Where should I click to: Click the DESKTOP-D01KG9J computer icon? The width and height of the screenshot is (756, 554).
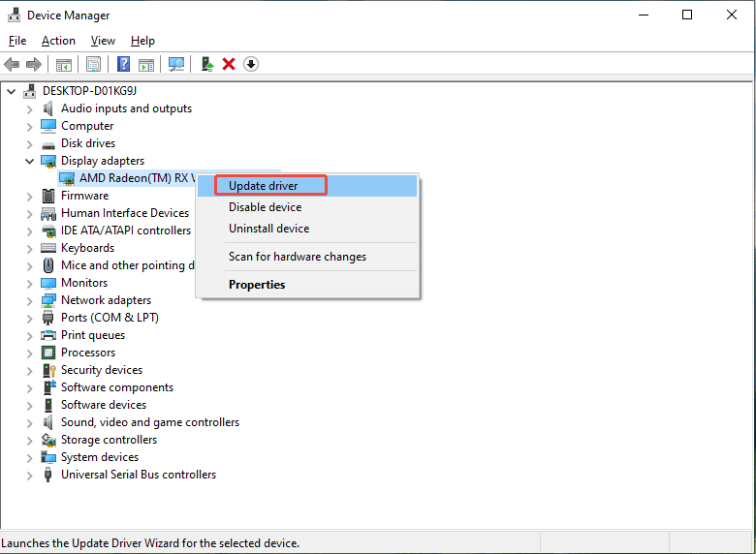tap(30, 91)
